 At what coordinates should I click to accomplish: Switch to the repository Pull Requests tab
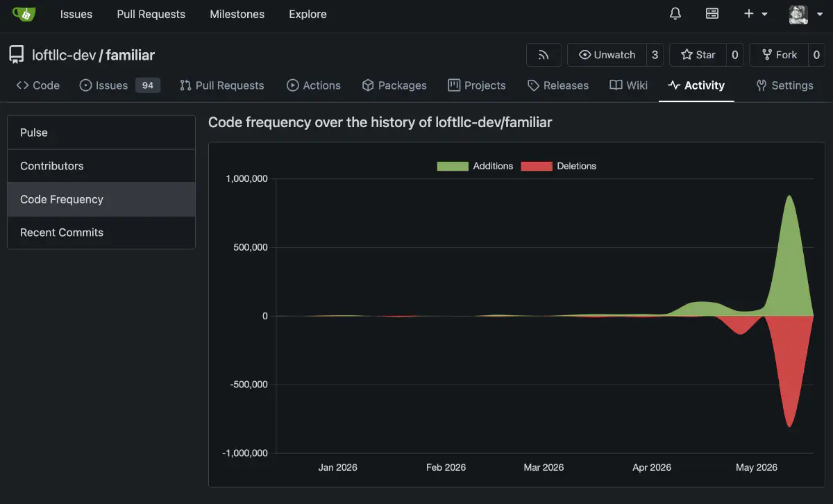(222, 85)
